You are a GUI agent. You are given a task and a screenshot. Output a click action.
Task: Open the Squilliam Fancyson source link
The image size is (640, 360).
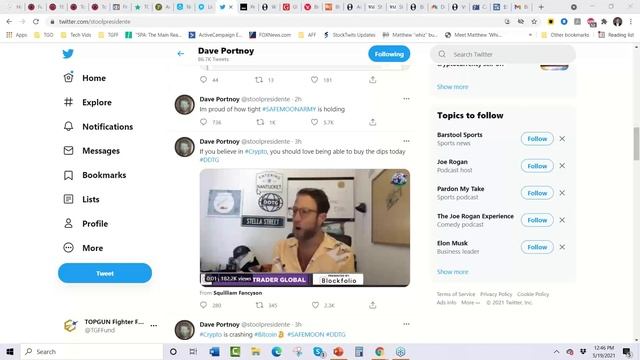pyautogui.click(x=238, y=293)
